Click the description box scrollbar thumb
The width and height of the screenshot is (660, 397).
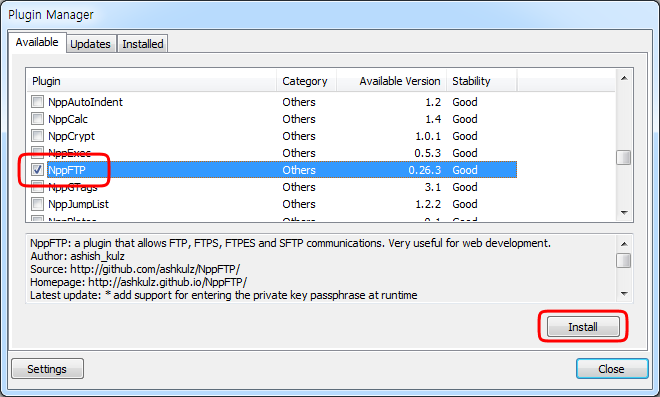pyautogui.click(x=624, y=260)
